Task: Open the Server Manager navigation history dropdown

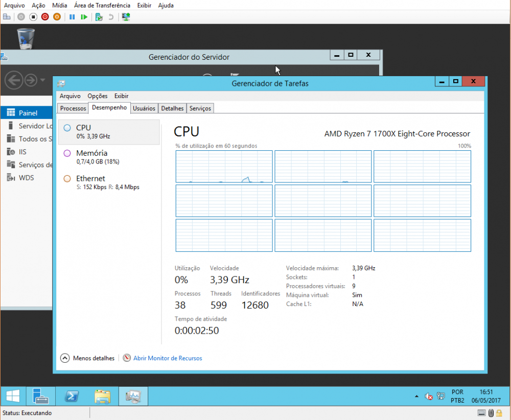Action: point(43,80)
